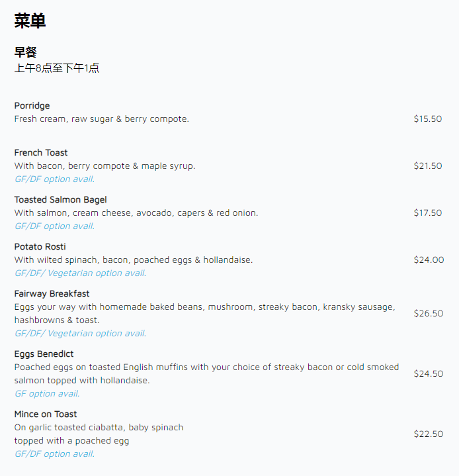This screenshot has height=476, width=459.
Task: Click the 菜单 heading
Action: [30, 21]
